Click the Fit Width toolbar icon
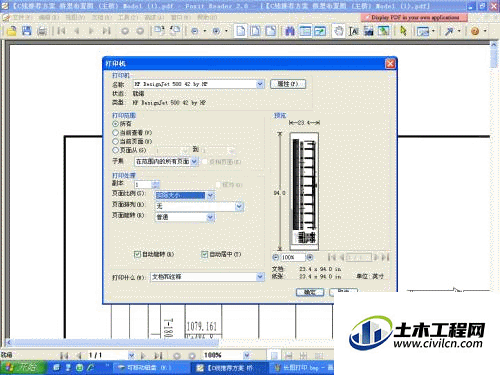500x375 pixels. coord(271,31)
